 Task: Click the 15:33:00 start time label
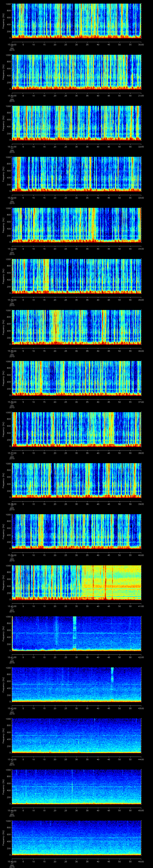tap(12, 249)
